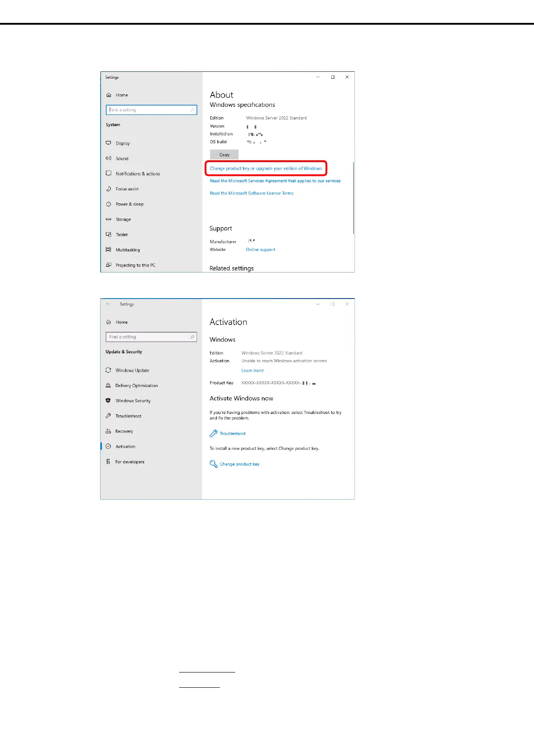Image resolution: width=534 pixels, height=756 pixels.
Task: Open the Windows Update refresh icon
Action: 108,370
